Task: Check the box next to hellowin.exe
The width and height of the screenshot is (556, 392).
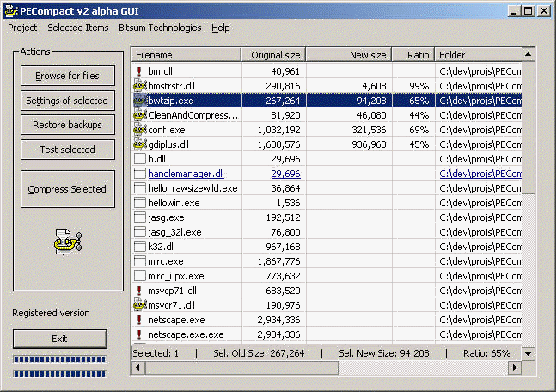Action: [x=140, y=203]
